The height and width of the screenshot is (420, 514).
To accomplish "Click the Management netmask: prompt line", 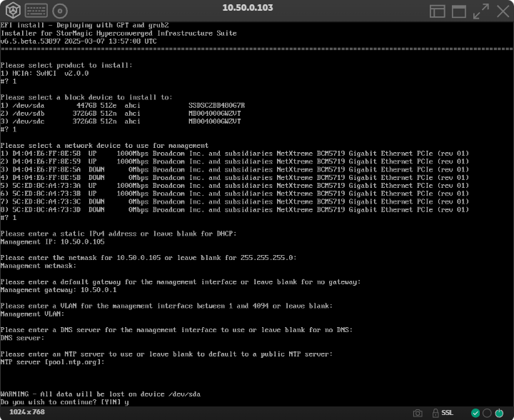I will click(x=39, y=266).
